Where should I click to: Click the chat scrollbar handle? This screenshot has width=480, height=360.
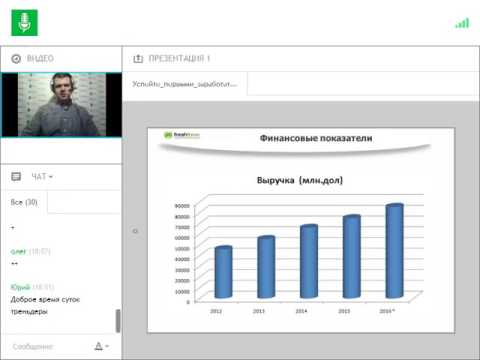[118, 321]
